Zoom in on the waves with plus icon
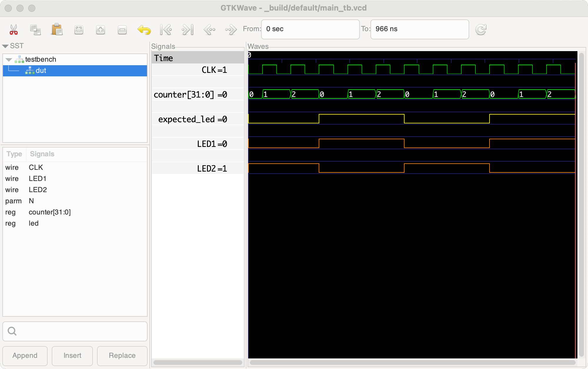This screenshot has width=588, height=369. click(x=100, y=29)
